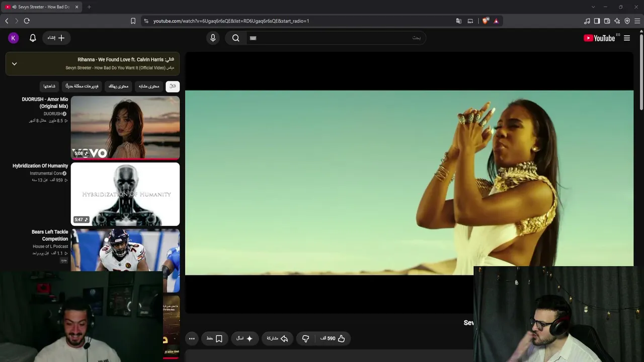
Task: Open the Brave Rewards triangle icon
Action: click(496, 21)
